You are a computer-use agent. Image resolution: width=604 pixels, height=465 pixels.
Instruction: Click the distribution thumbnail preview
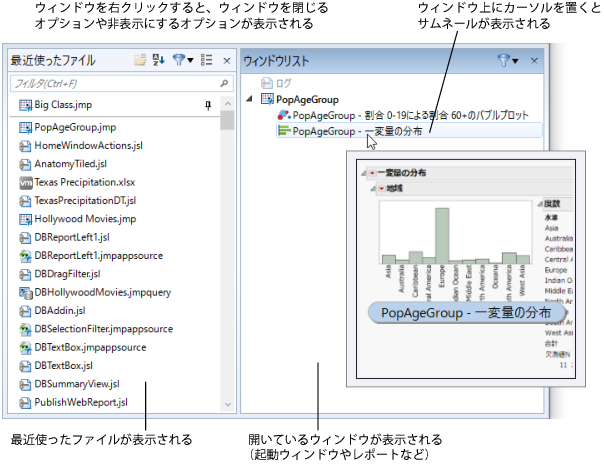coord(466,269)
